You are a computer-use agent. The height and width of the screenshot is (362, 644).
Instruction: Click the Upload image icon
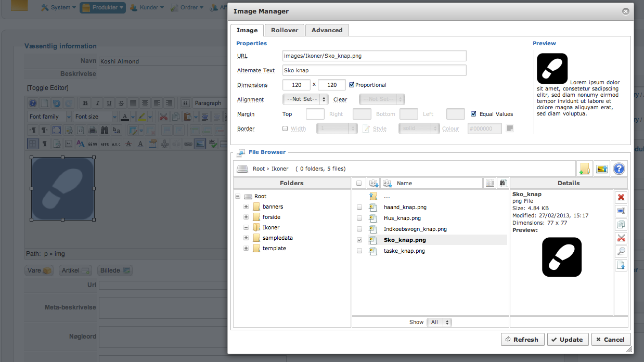pyautogui.click(x=601, y=169)
